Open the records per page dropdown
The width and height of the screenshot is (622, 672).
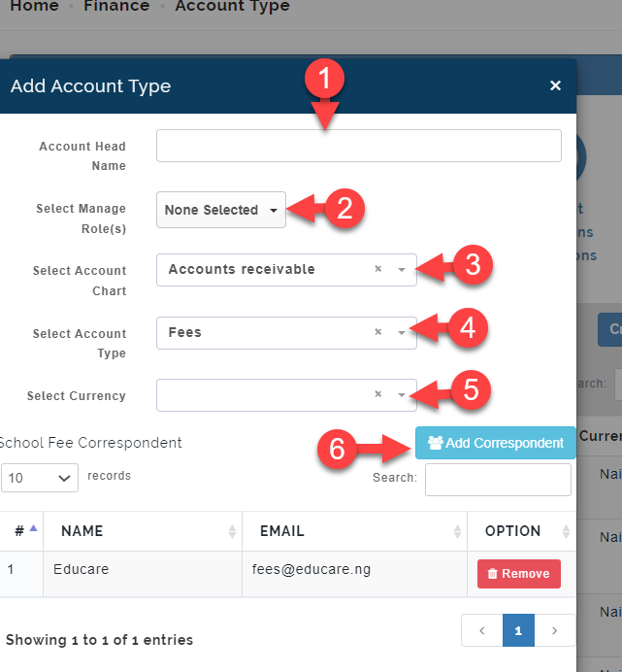40,478
